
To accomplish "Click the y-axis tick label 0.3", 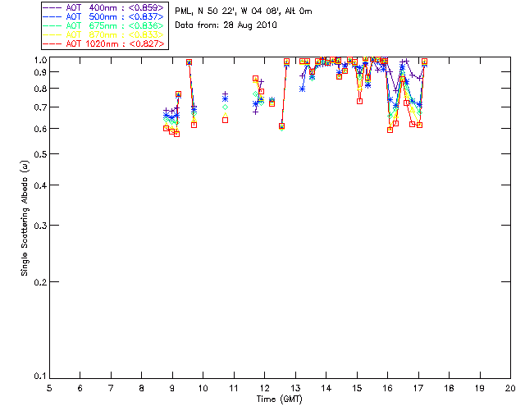I will [37, 226].
